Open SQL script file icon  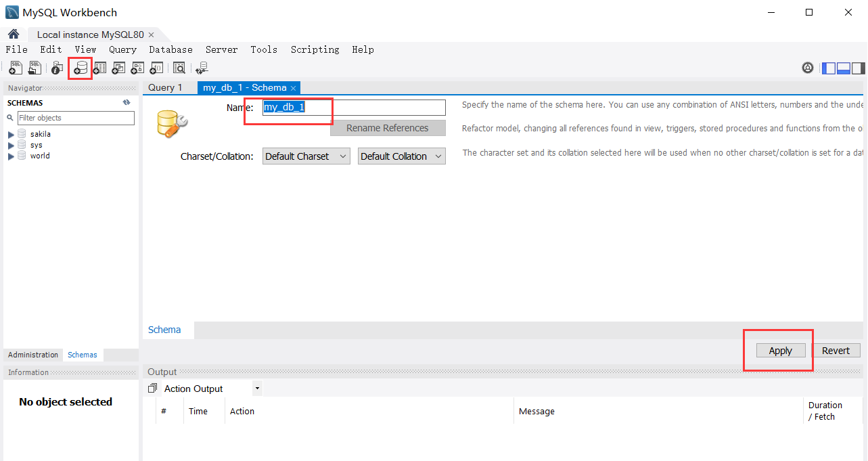[35, 68]
